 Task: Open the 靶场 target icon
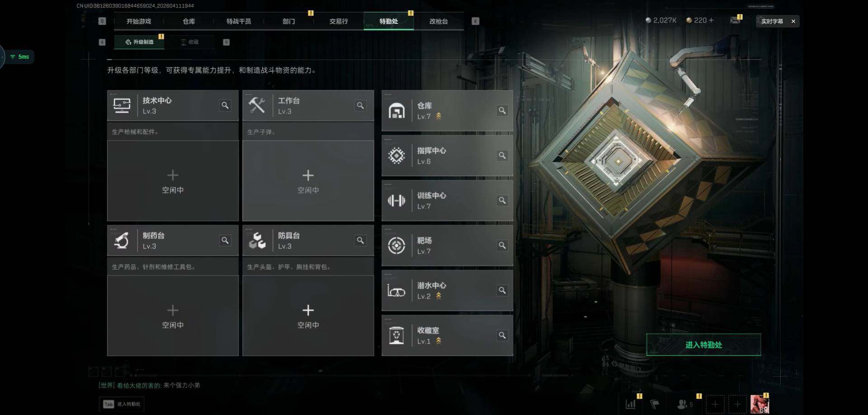coord(396,246)
